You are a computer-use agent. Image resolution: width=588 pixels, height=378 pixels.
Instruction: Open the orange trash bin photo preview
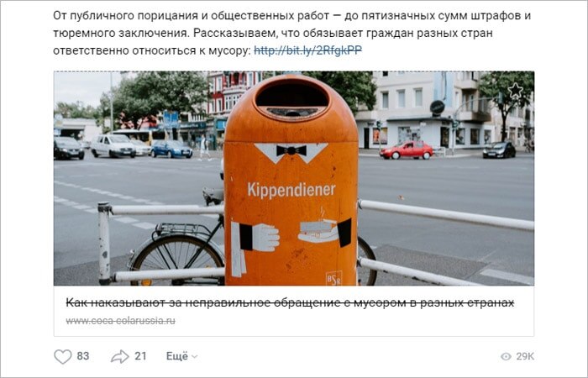coord(294,178)
